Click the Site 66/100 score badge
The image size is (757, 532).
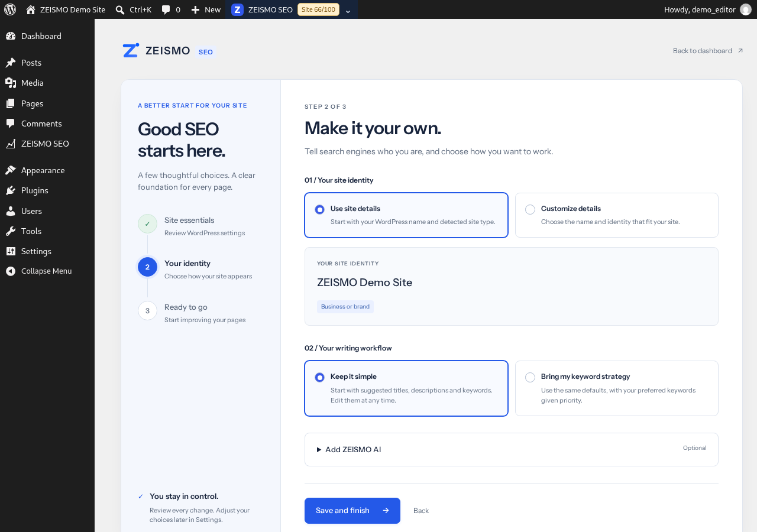(318, 9)
